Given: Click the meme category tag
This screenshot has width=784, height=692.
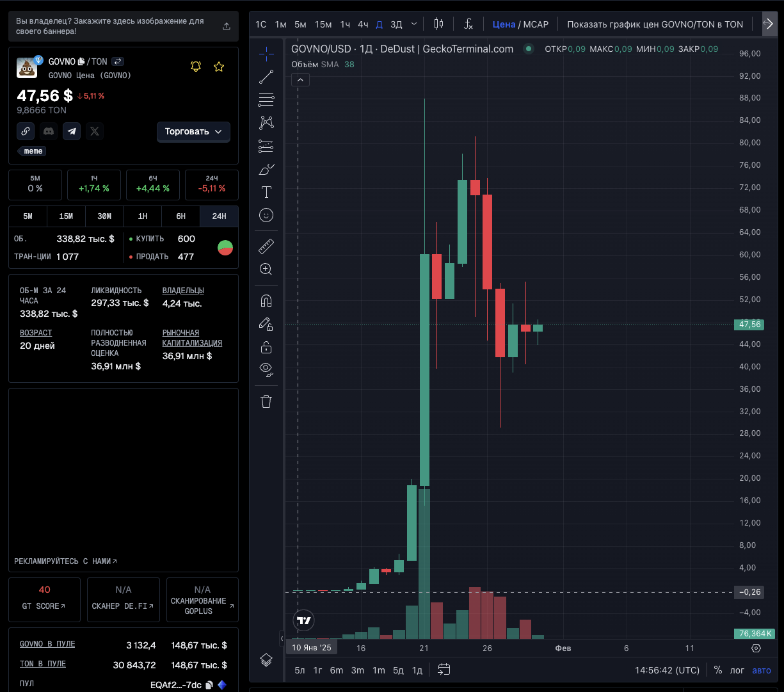Looking at the screenshot, I should click(x=33, y=151).
